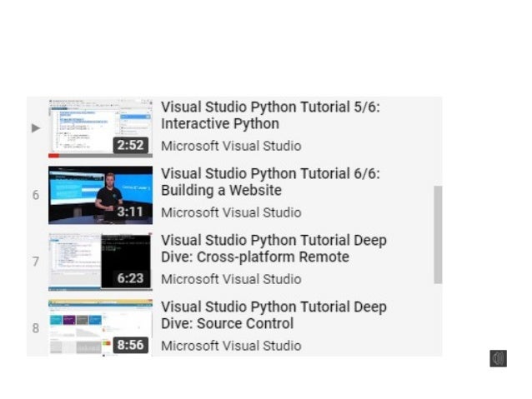The image size is (532, 399).
Task: Select title 'Visual Studio Python Tutorial 5/6: Interactive Python'
Action: pyautogui.click(x=270, y=115)
